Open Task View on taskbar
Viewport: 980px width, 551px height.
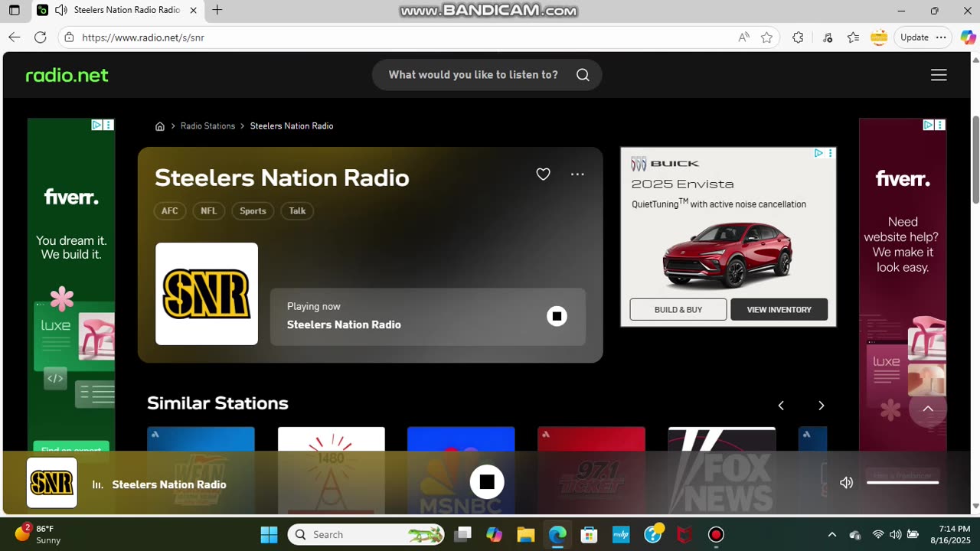462,534
